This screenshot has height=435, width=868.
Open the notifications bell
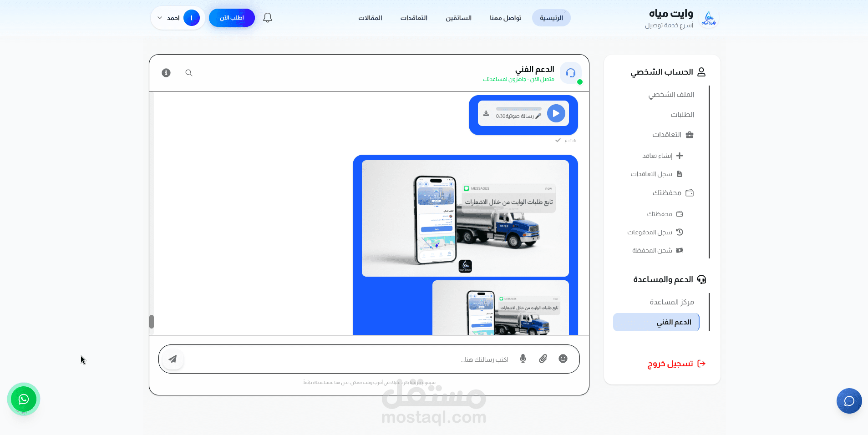pyautogui.click(x=268, y=18)
